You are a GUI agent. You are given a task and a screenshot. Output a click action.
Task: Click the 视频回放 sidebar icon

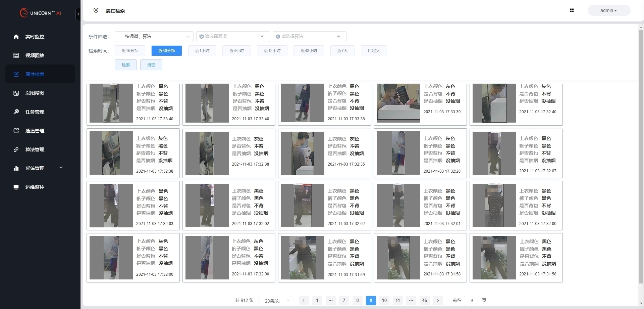[x=16, y=55]
